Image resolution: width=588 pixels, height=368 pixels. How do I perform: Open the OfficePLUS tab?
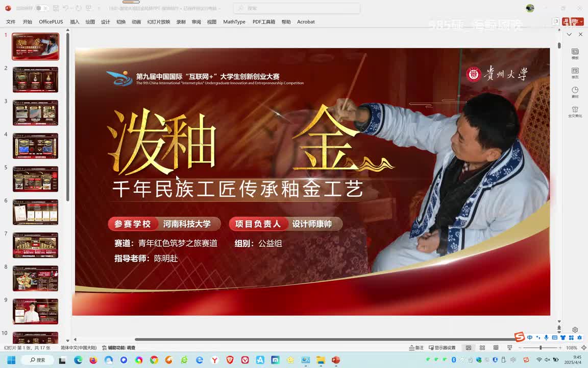[51, 22]
